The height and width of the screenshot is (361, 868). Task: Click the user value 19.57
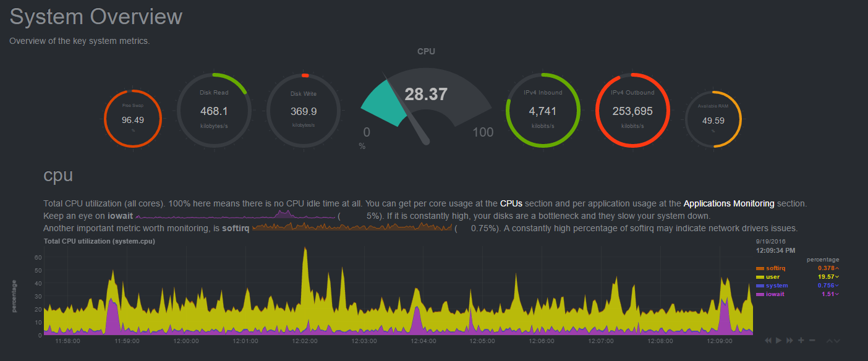point(825,277)
